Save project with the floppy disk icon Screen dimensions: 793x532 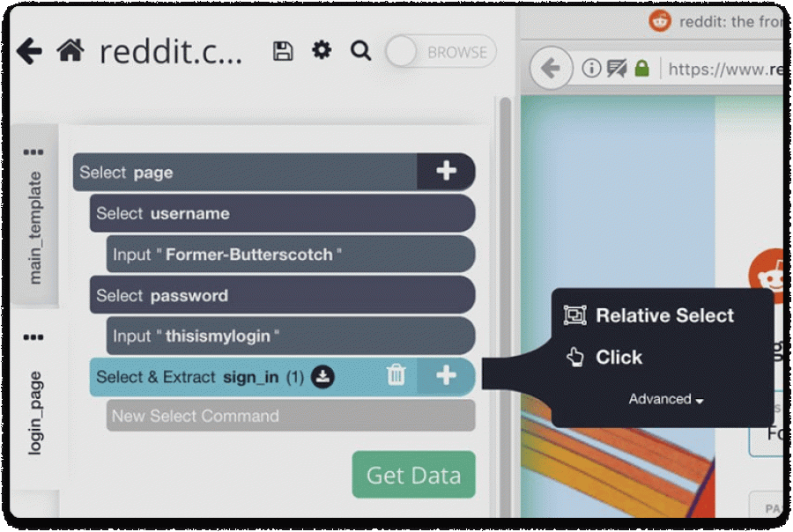(x=283, y=51)
